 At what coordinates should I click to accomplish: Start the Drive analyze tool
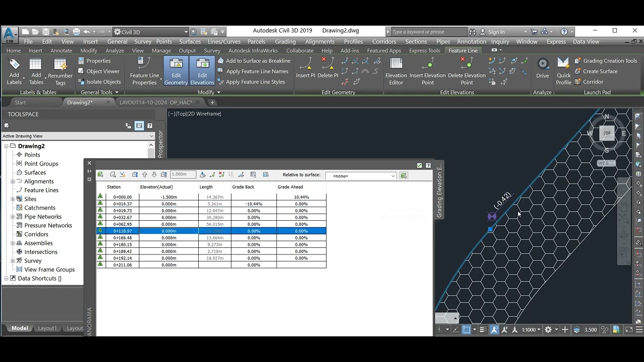tap(542, 68)
